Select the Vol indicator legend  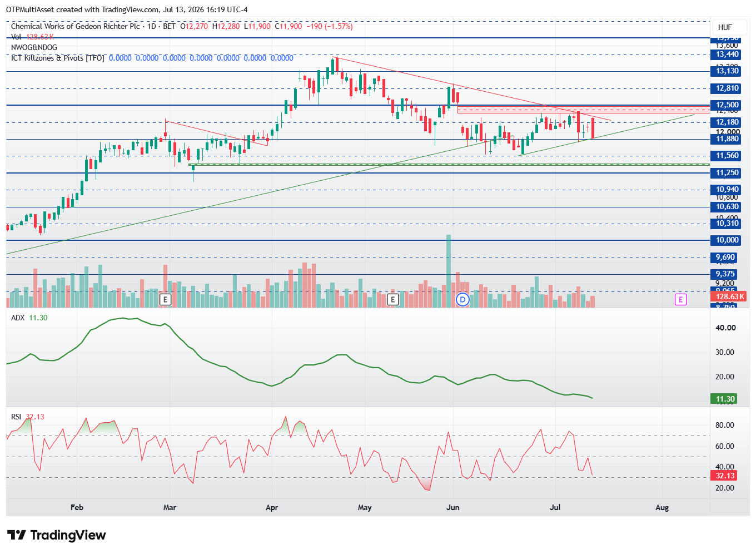coord(33,37)
